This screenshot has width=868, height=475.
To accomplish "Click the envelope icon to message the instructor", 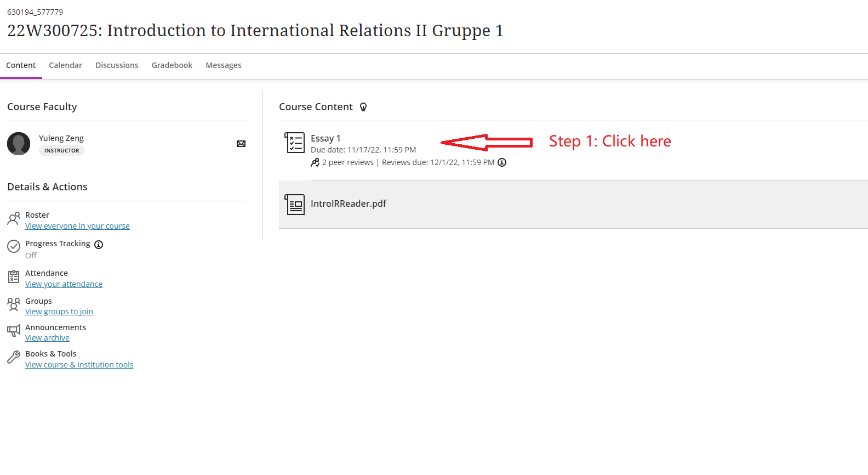I will coord(241,144).
